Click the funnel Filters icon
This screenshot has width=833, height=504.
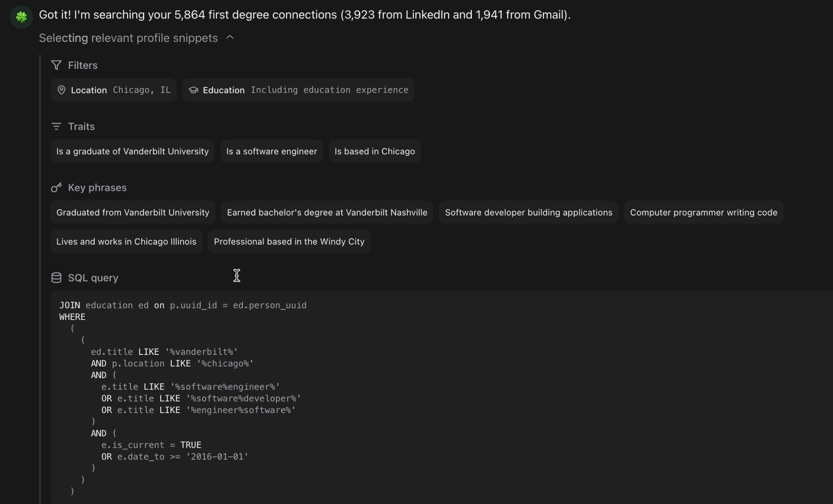point(56,65)
